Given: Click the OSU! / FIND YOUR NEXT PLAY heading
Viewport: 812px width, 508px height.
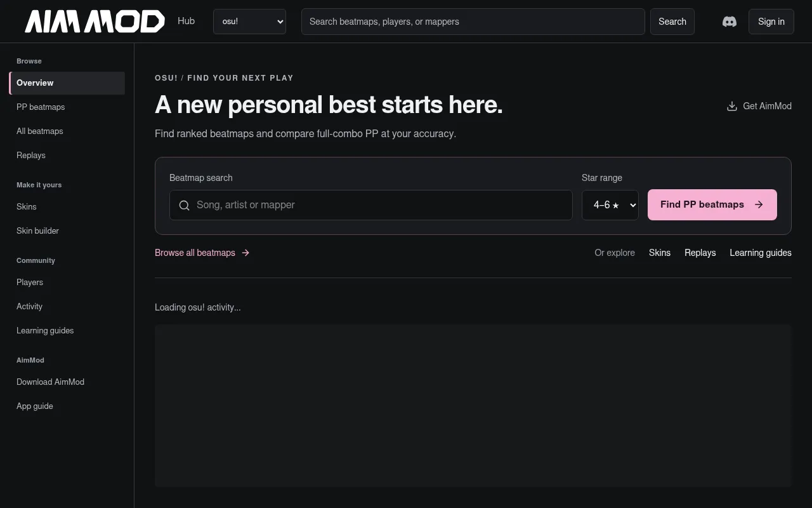Looking at the screenshot, I should point(224,78).
